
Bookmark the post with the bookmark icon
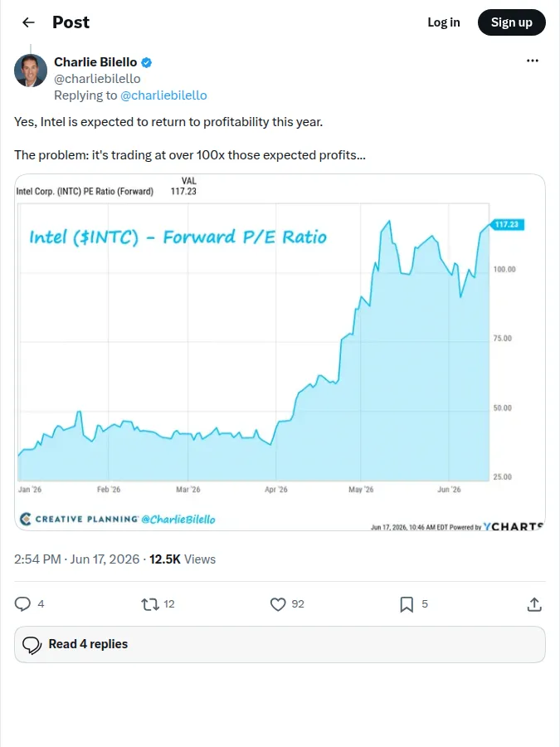coord(407,604)
